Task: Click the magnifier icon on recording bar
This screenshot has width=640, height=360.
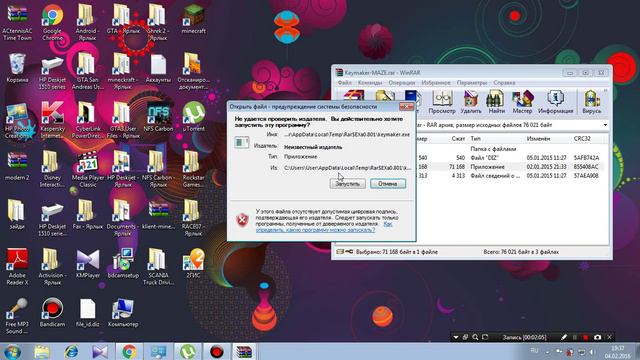Action: [475, 337]
